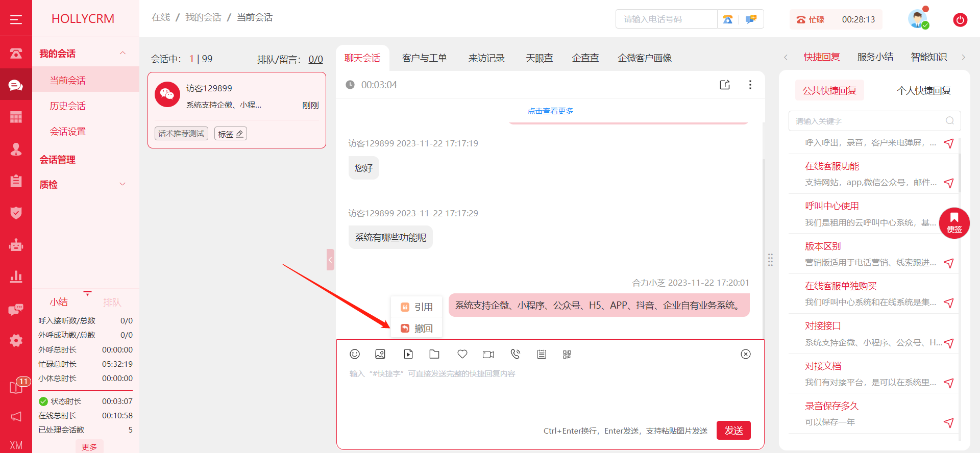Open the shield quality sidebar icon
980x453 pixels.
pos(16,213)
